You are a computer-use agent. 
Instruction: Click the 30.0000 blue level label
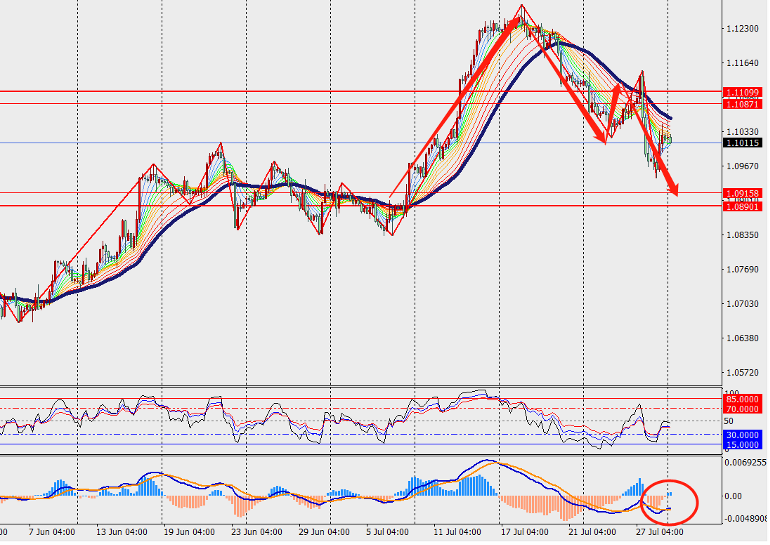(x=742, y=435)
